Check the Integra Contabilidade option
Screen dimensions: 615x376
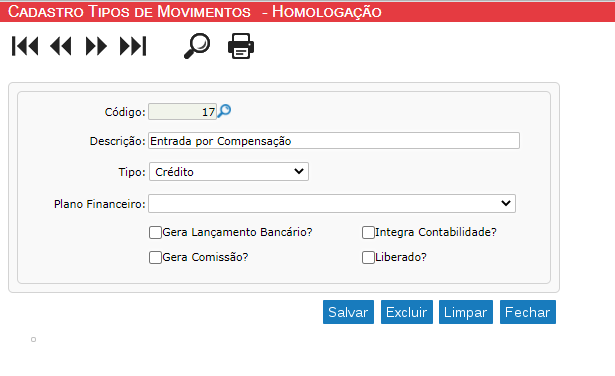point(368,233)
